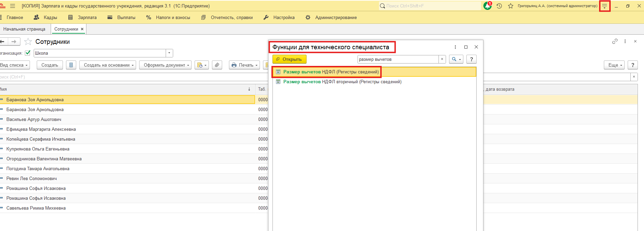The image size is (644, 231).
Task: Open the Еще menu dropdown
Action: pyautogui.click(x=614, y=65)
